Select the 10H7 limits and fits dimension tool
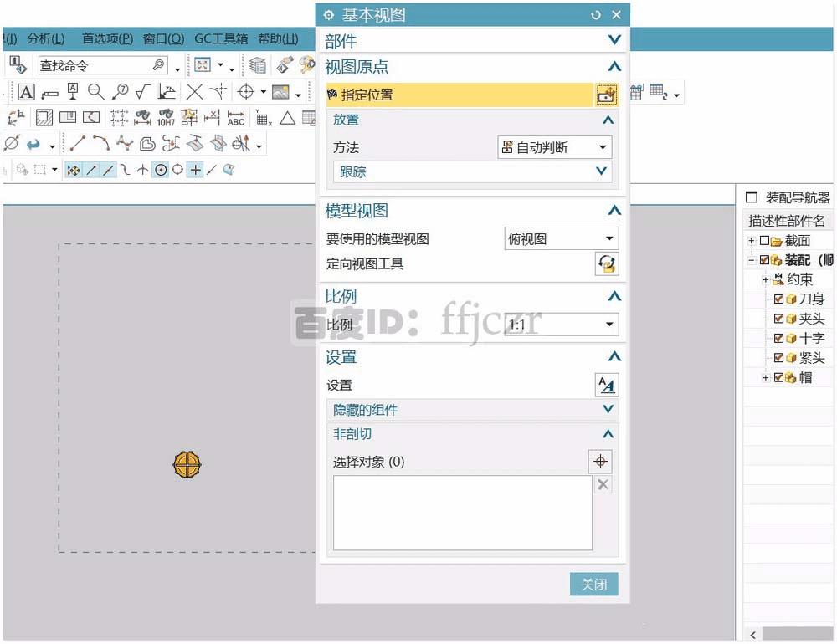 pos(166,119)
